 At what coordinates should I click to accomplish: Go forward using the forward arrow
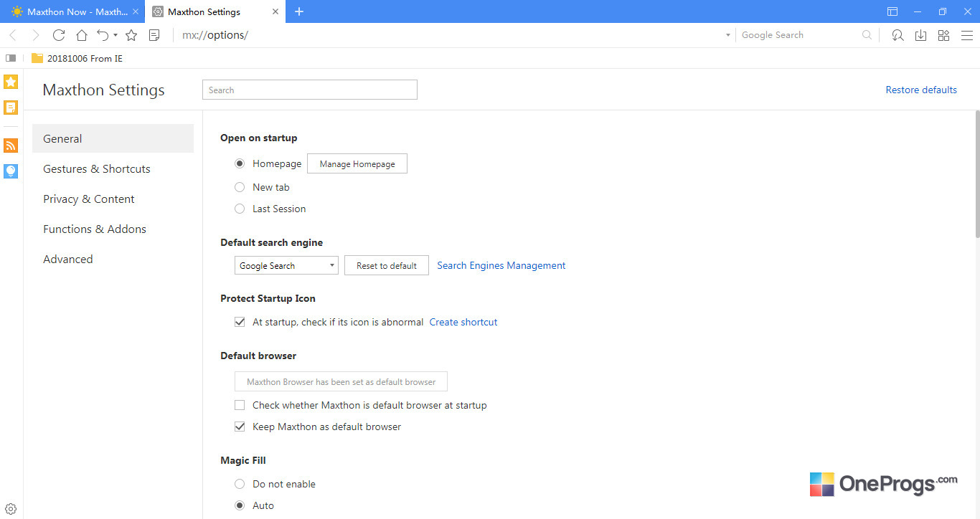pyautogui.click(x=36, y=35)
